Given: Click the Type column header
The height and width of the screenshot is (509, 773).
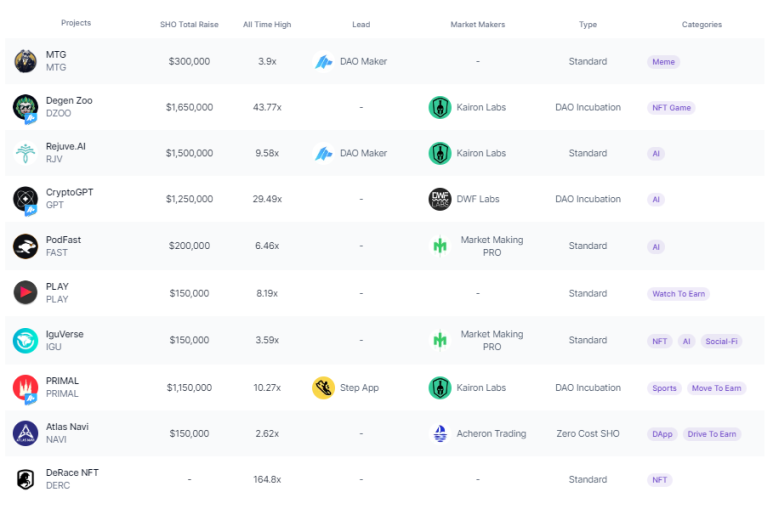Looking at the screenshot, I should click(588, 24).
